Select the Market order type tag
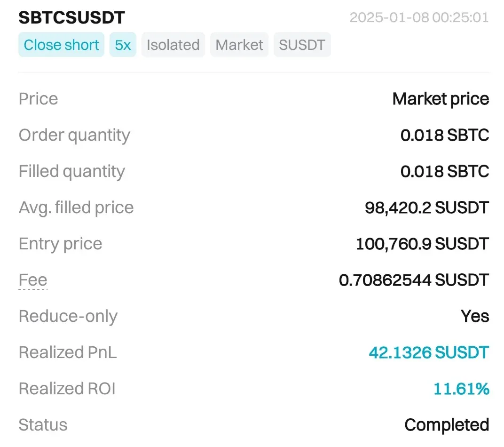 239,45
